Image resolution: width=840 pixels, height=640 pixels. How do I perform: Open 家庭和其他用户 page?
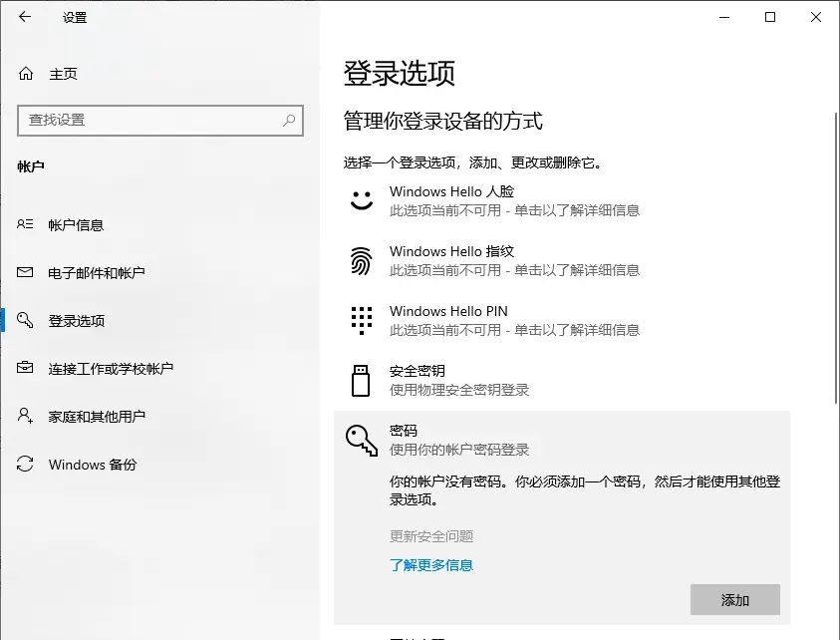click(160, 416)
